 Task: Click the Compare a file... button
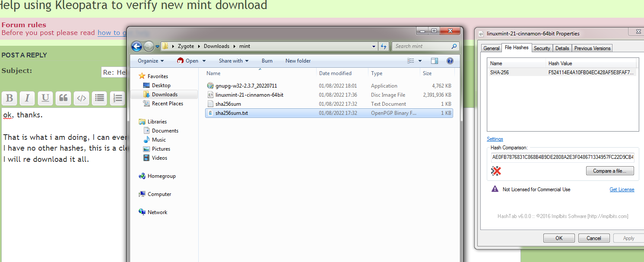(x=609, y=171)
